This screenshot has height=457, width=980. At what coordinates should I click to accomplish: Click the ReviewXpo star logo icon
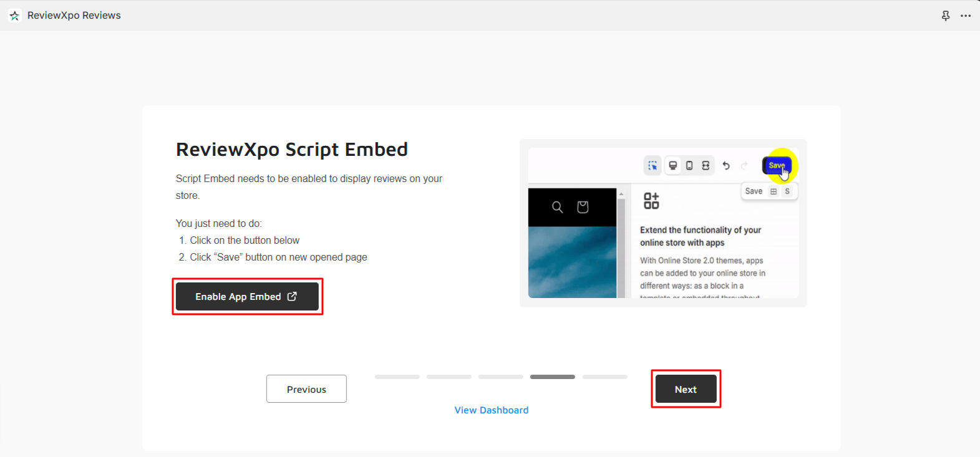[x=14, y=16]
